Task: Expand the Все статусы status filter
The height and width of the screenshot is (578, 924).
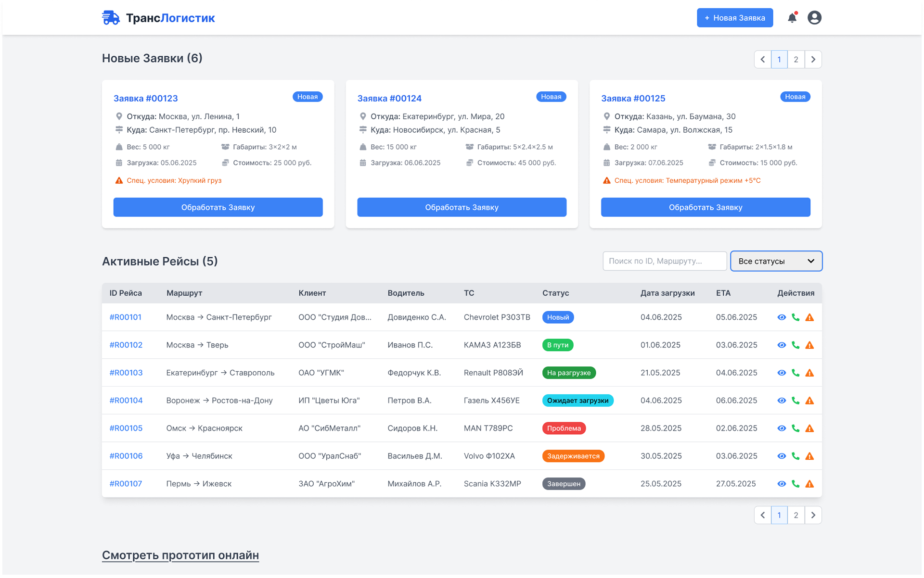Action: (776, 261)
